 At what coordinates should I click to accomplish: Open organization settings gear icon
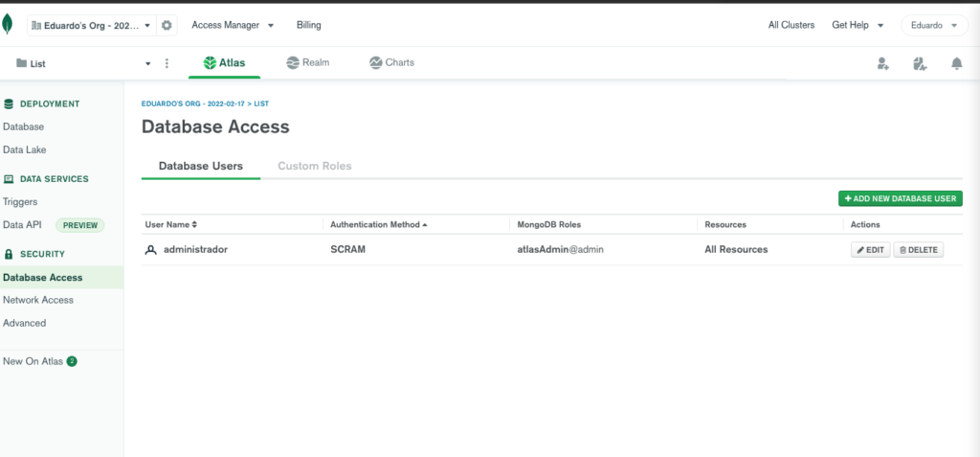tap(167, 26)
